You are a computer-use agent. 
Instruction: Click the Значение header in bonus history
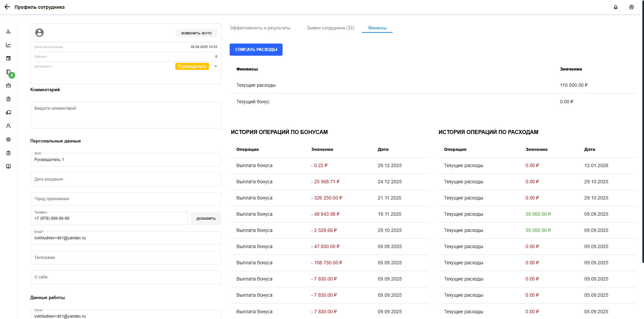pos(322,149)
